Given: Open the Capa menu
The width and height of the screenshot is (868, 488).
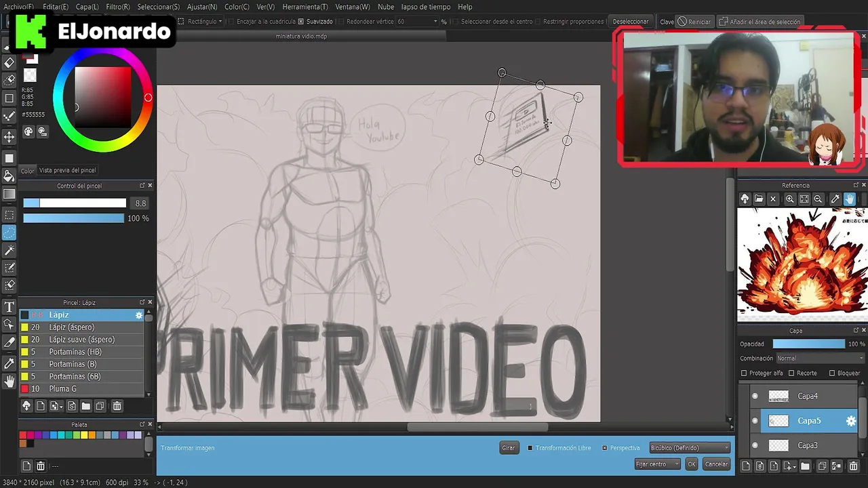Looking at the screenshot, I should point(87,7).
